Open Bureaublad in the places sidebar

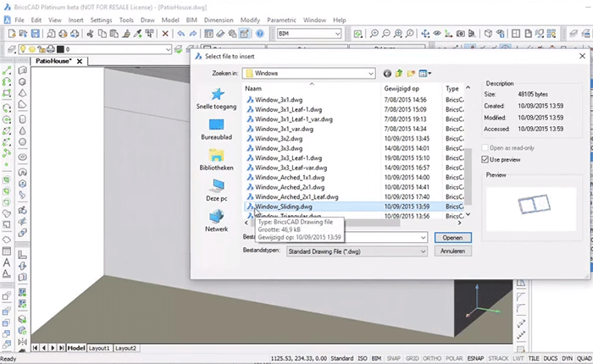[216, 130]
